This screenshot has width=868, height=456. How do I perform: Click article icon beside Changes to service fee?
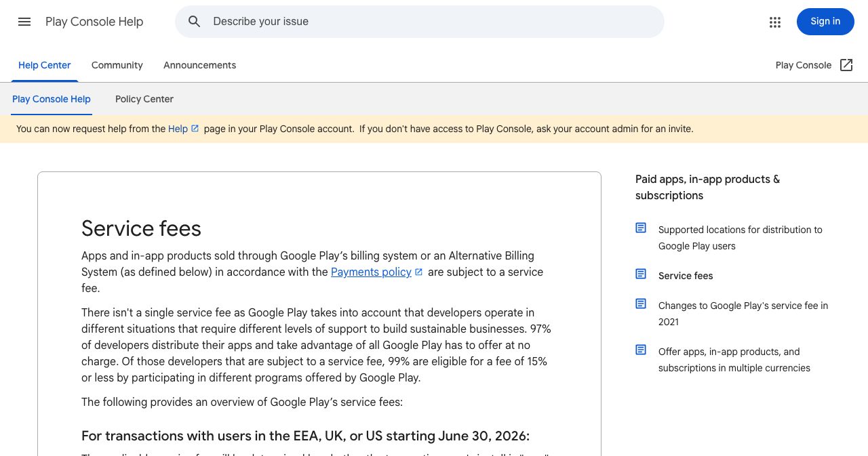coord(641,304)
